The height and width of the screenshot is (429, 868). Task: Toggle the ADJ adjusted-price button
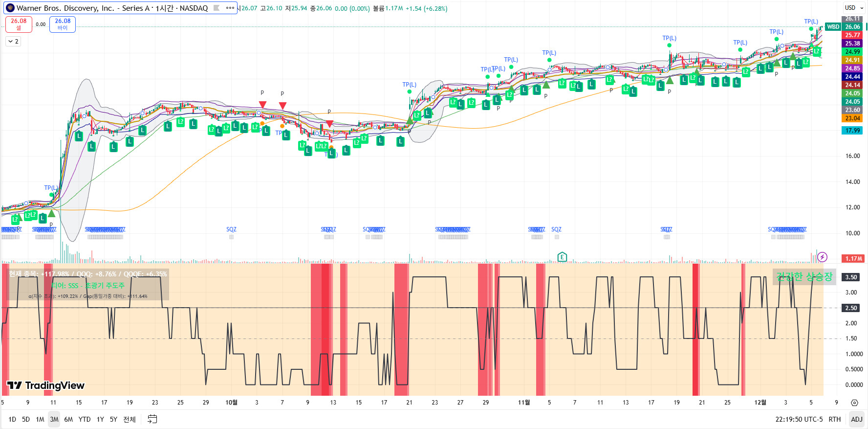point(857,419)
